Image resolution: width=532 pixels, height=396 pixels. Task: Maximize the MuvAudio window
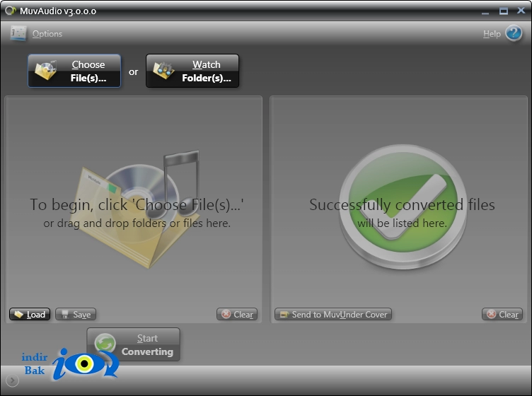pos(504,11)
